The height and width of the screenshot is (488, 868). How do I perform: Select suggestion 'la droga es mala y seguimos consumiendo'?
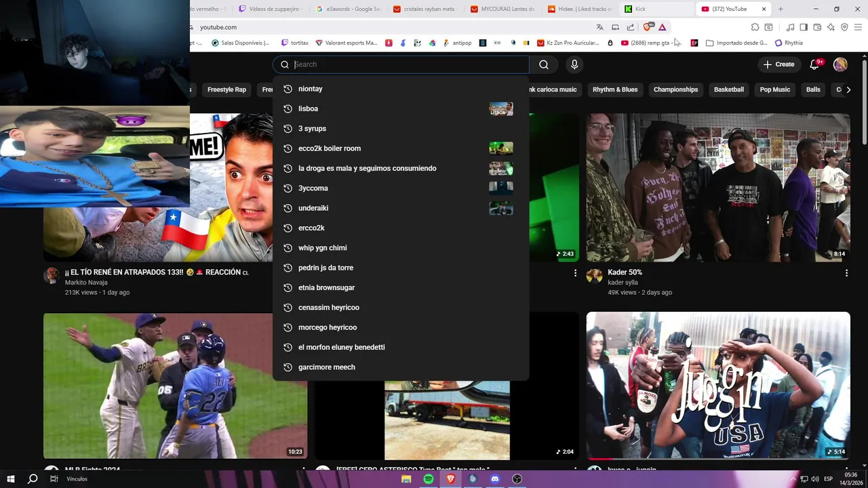(401, 168)
